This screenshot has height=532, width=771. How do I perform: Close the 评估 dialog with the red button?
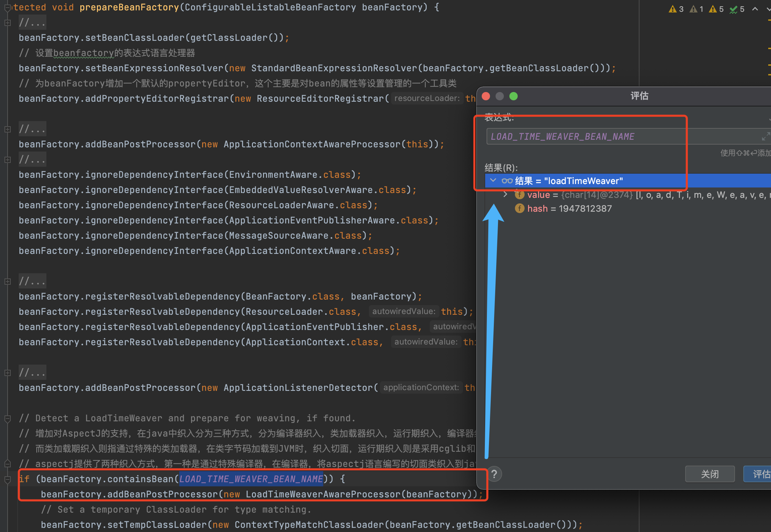click(x=486, y=96)
